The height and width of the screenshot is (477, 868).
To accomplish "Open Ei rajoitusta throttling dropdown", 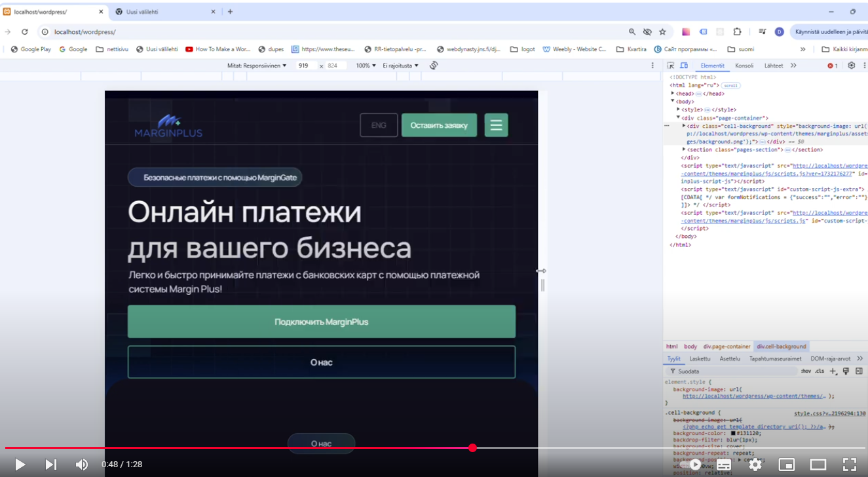I will tap(400, 66).
